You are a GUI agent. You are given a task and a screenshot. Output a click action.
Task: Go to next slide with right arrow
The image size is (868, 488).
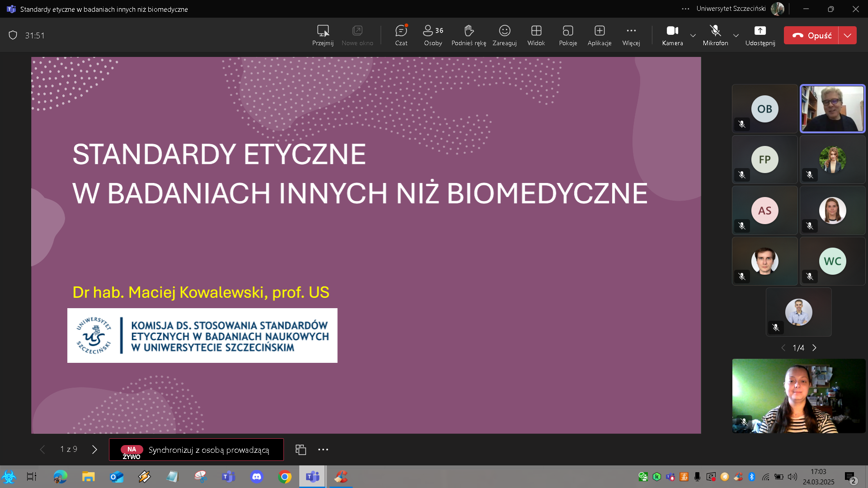(x=94, y=450)
